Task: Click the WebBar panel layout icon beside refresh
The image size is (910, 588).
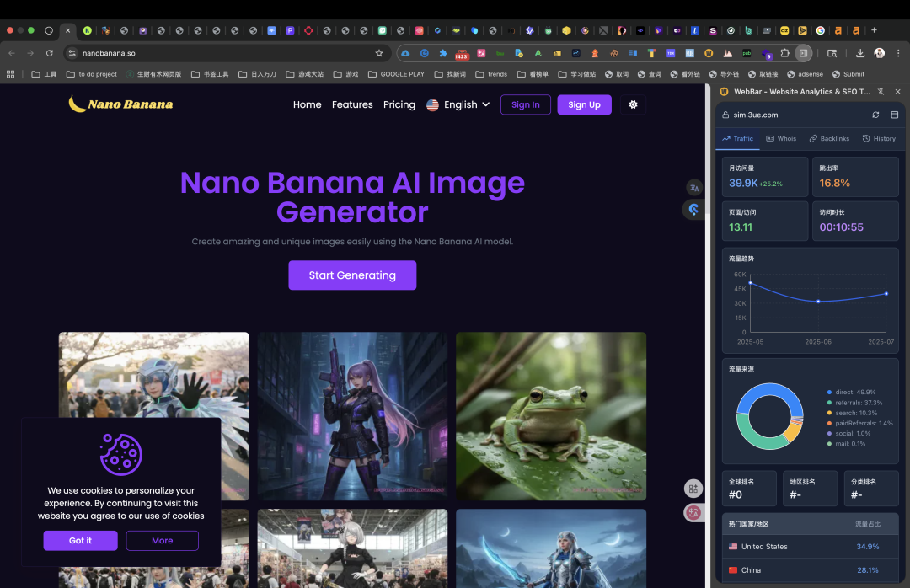Action: pos(894,115)
